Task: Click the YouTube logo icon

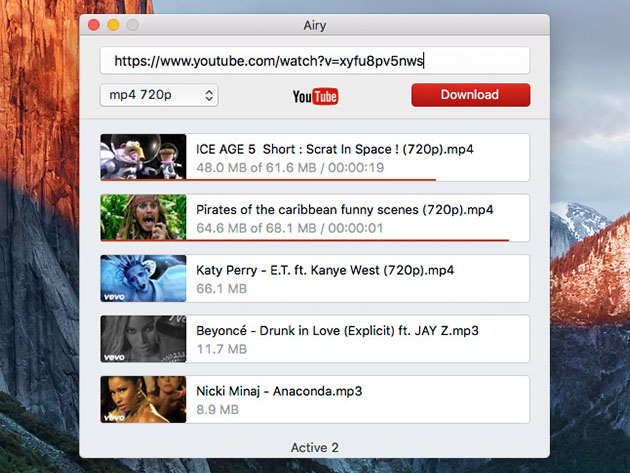Action: (315, 96)
